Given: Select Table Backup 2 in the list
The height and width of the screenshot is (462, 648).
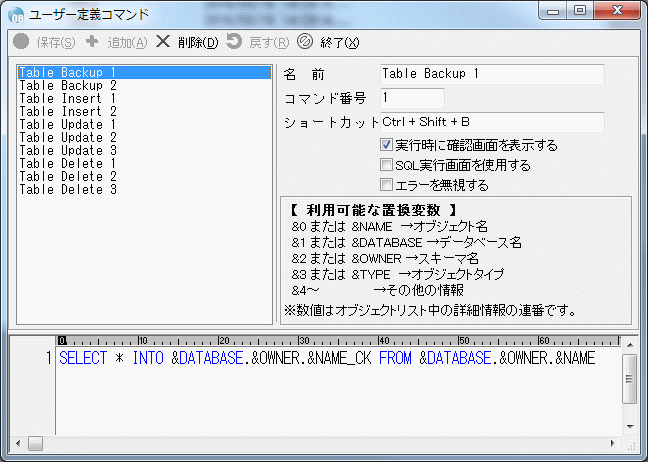Looking at the screenshot, I should coord(68,86).
